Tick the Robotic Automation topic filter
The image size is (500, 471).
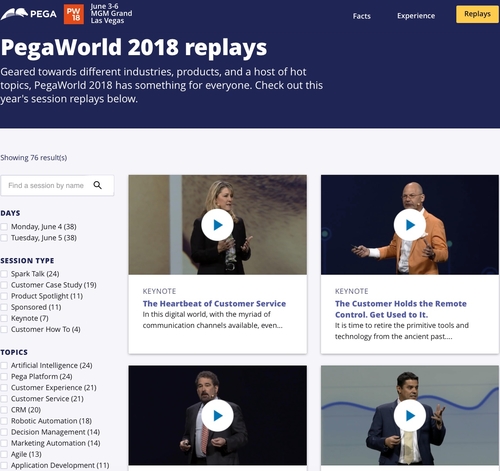[x=4, y=421]
